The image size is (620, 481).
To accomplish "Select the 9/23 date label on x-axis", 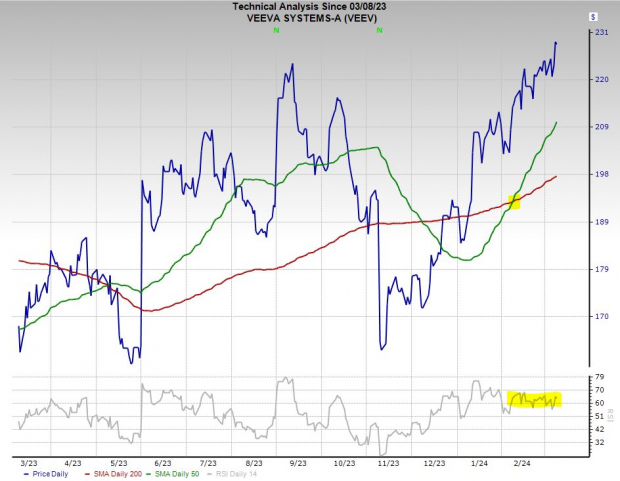I will [x=297, y=463].
